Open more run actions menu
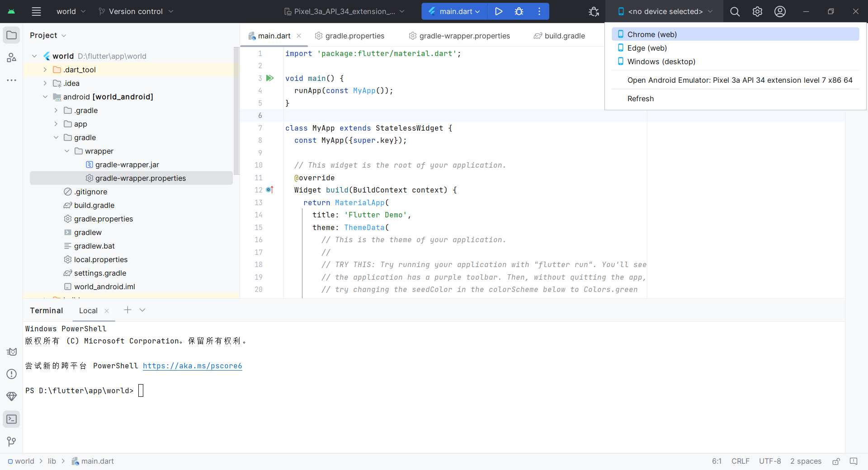 tap(539, 11)
